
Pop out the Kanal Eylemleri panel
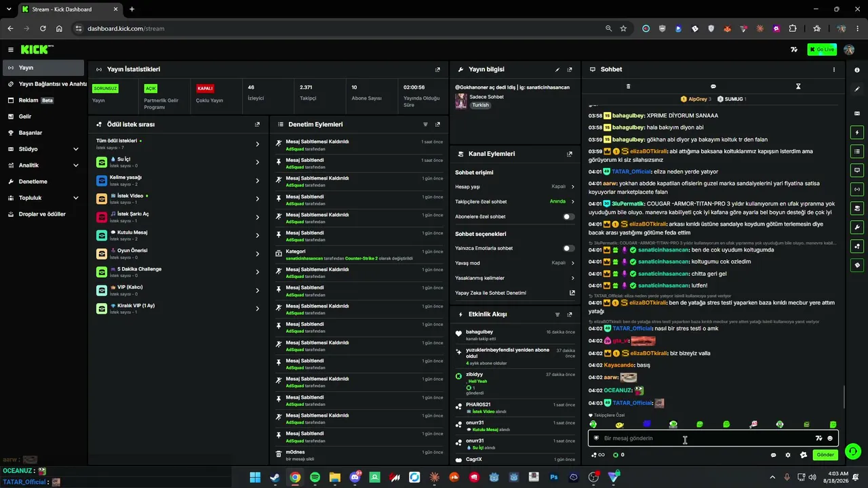point(570,154)
